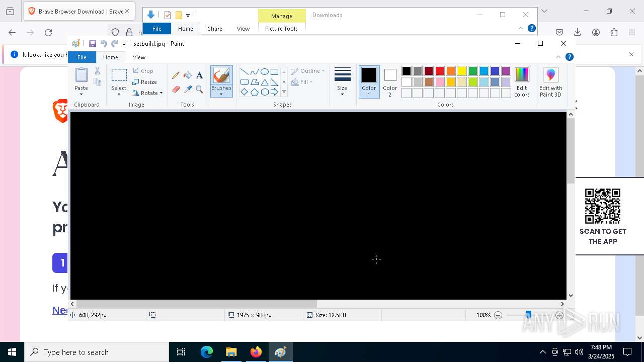Click Edit with Paint 3D
The image size is (644, 362).
tap(551, 82)
